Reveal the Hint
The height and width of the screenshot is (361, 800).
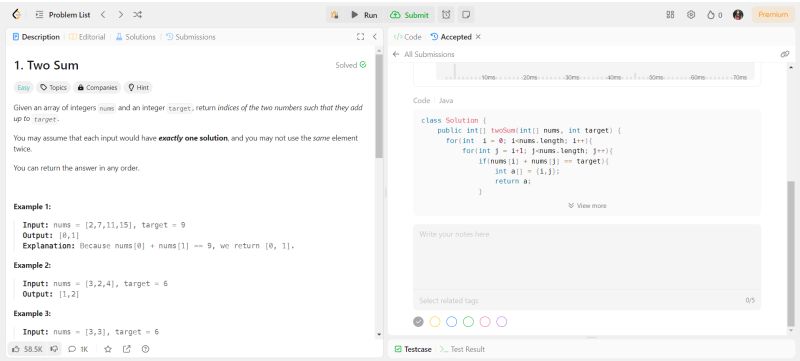[x=138, y=88]
